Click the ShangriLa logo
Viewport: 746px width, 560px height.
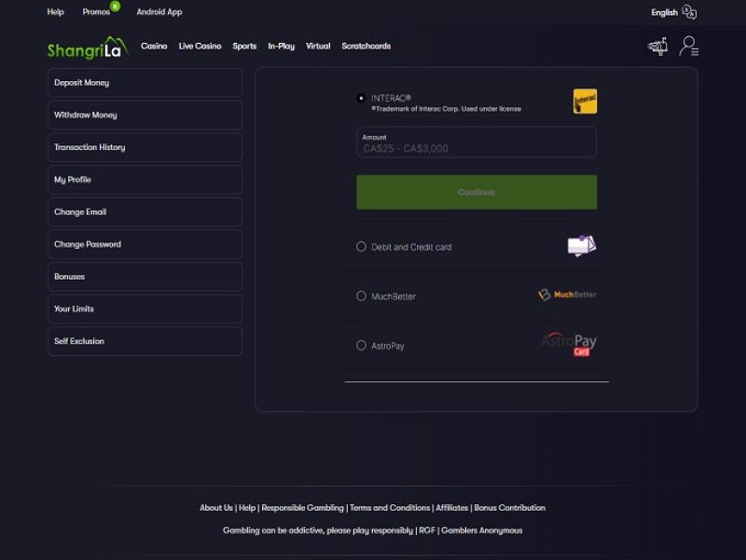[x=88, y=47]
